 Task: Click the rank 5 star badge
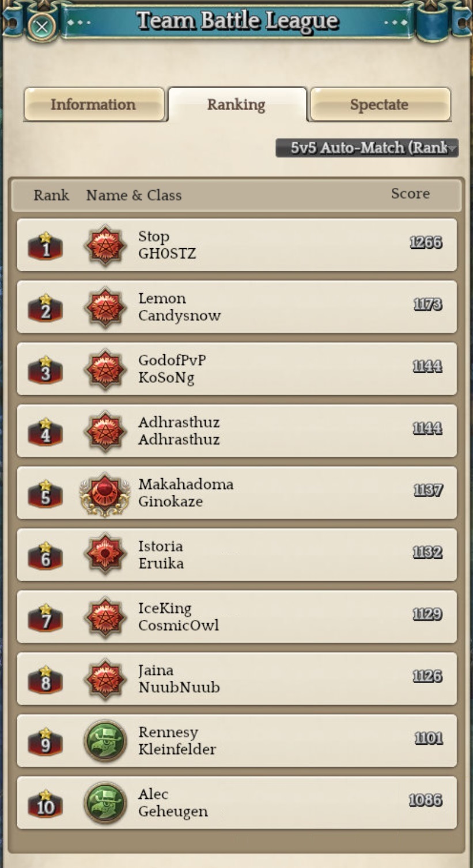pyautogui.click(x=46, y=494)
